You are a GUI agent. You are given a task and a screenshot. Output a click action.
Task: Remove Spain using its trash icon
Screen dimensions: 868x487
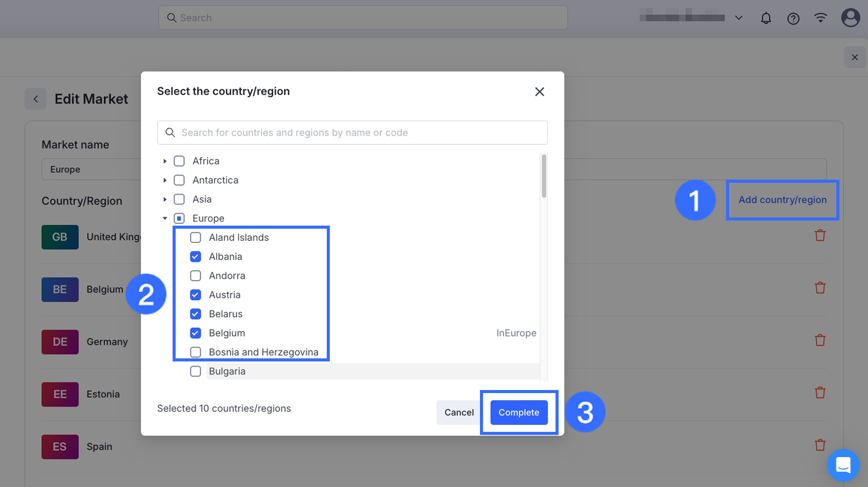[820, 445]
